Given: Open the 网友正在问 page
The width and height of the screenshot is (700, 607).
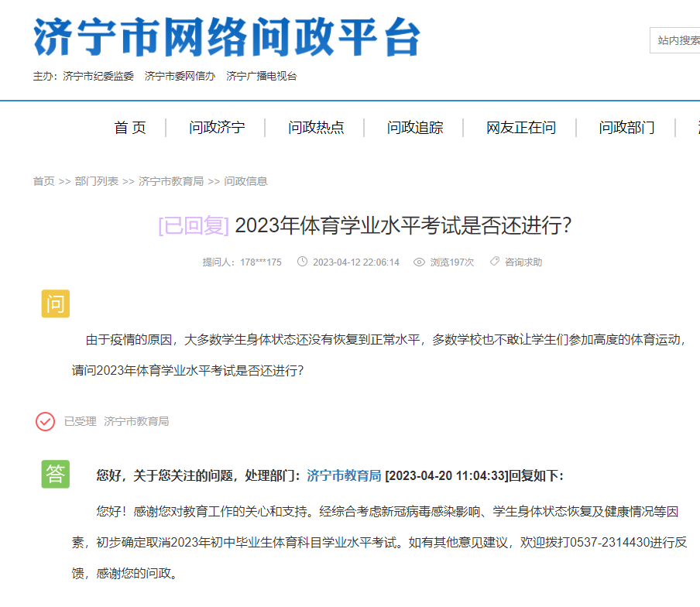Looking at the screenshot, I should pos(520,128).
